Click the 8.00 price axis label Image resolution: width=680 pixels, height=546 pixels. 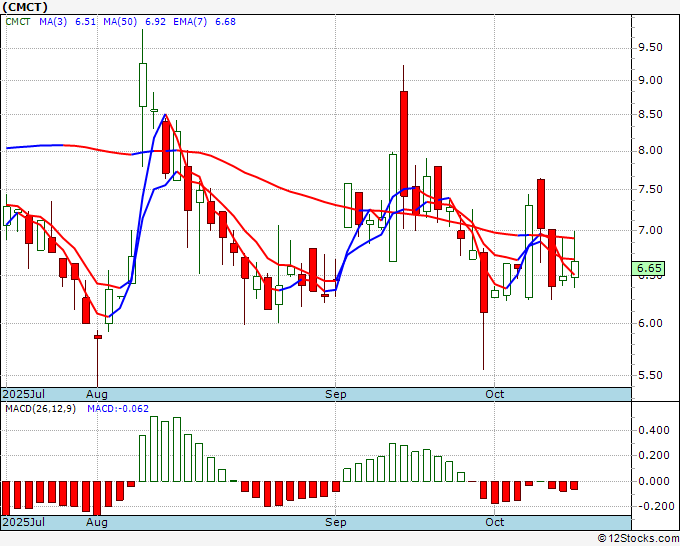(x=650, y=150)
